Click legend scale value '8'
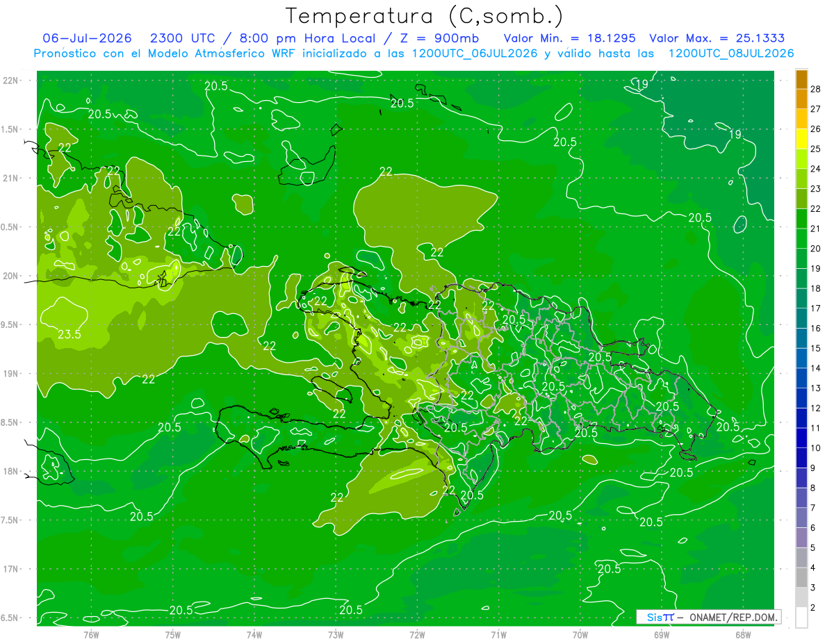Screen dimensions: 834x644 pos(813,488)
